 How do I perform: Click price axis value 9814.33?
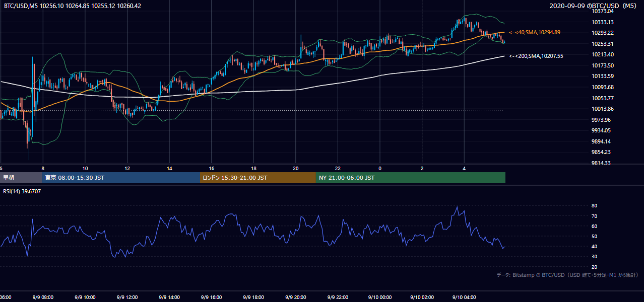point(601,163)
